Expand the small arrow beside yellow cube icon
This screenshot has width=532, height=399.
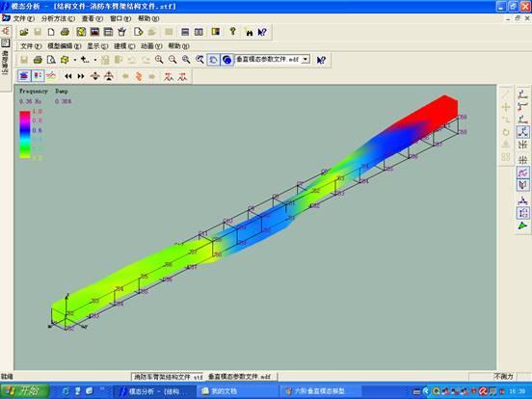tap(74, 60)
